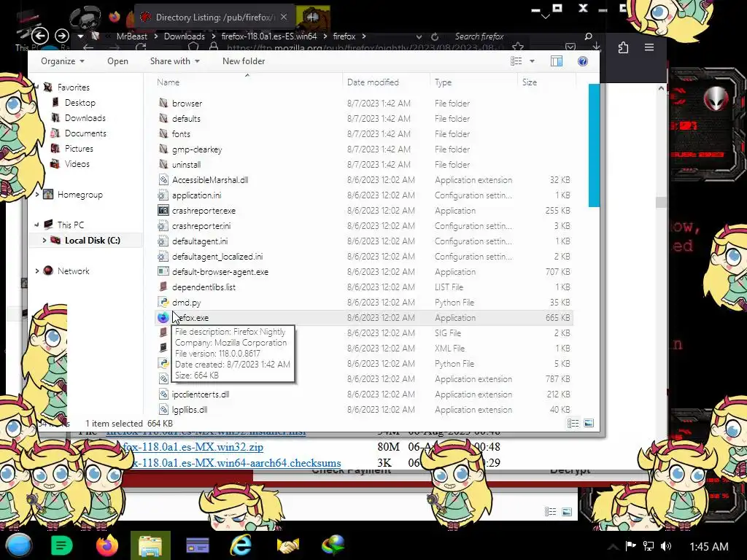Select the defaults folder
Viewport: 747px width, 560px height.
pos(186,118)
